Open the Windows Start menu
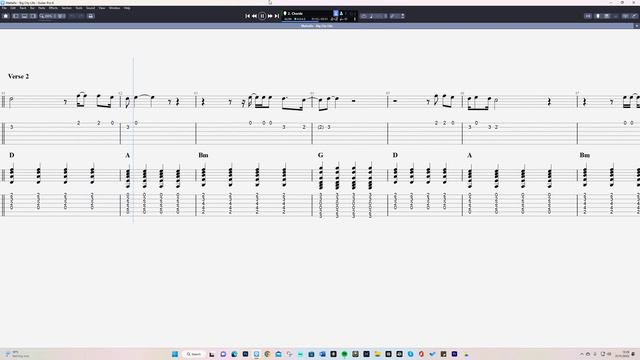 tap(175, 354)
